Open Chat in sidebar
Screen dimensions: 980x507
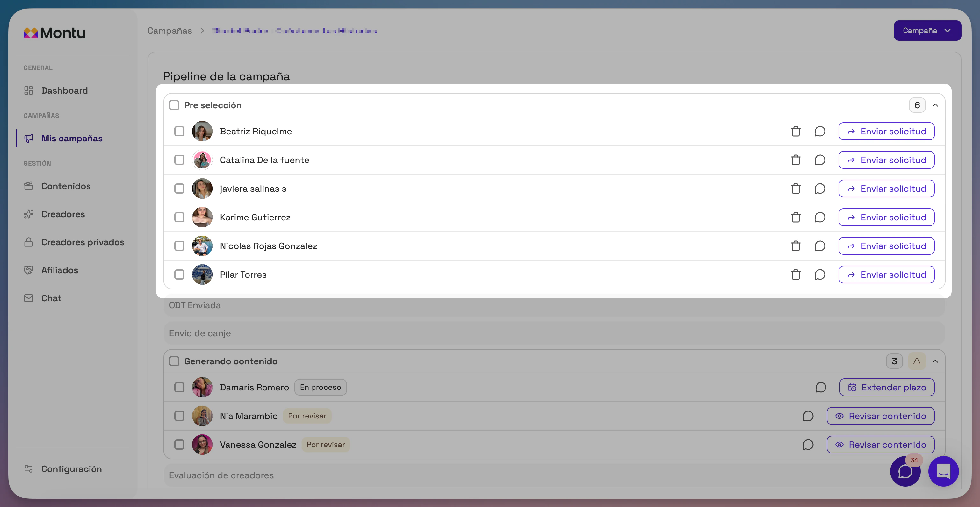[x=43, y=298]
